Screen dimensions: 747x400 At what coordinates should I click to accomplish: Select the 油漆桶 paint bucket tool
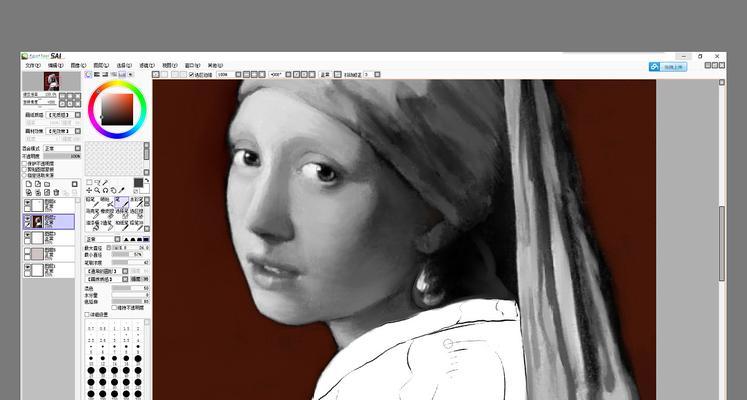[91, 226]
